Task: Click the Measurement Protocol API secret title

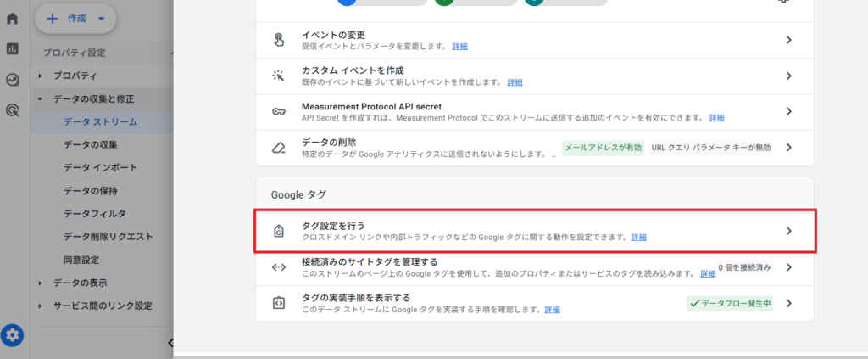Action: point(371,106)
